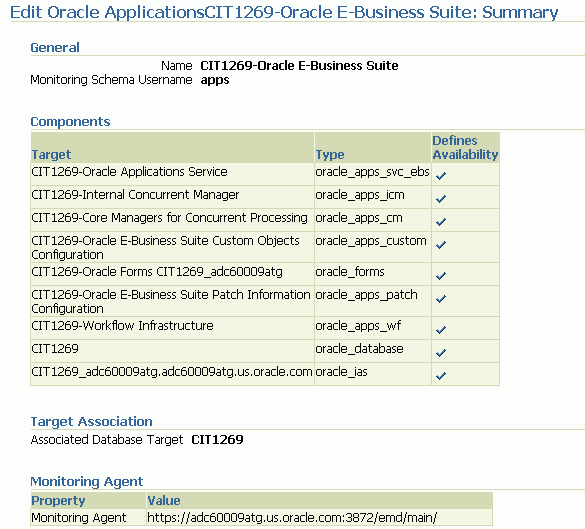Click the Associated Database Target label
This screenshot has width=585, height=529.
coord(107,440)
